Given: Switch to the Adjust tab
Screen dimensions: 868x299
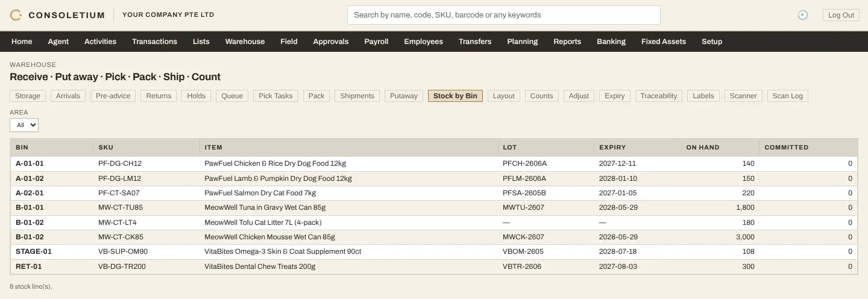Looking at the screenshot, I should (579, 96).
